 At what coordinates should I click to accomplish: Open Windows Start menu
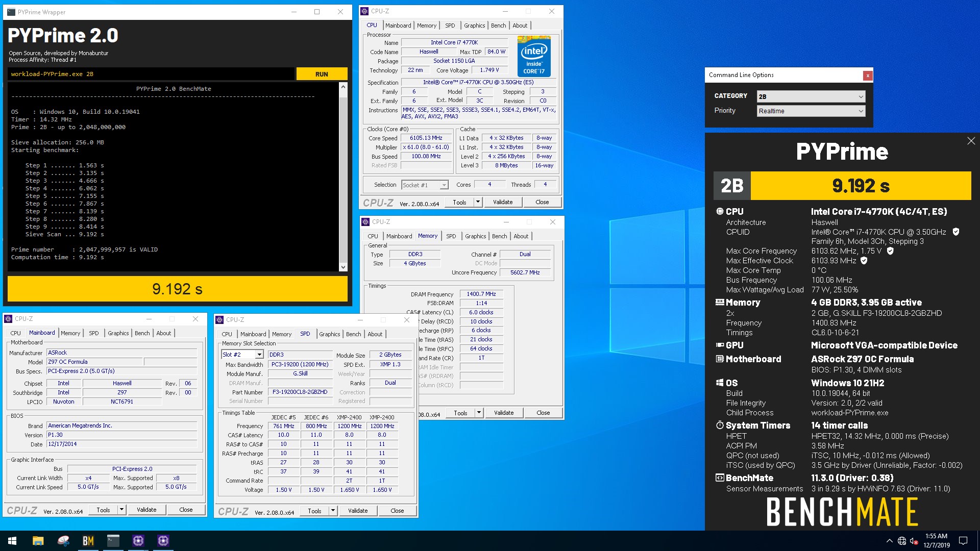point(12,541)
